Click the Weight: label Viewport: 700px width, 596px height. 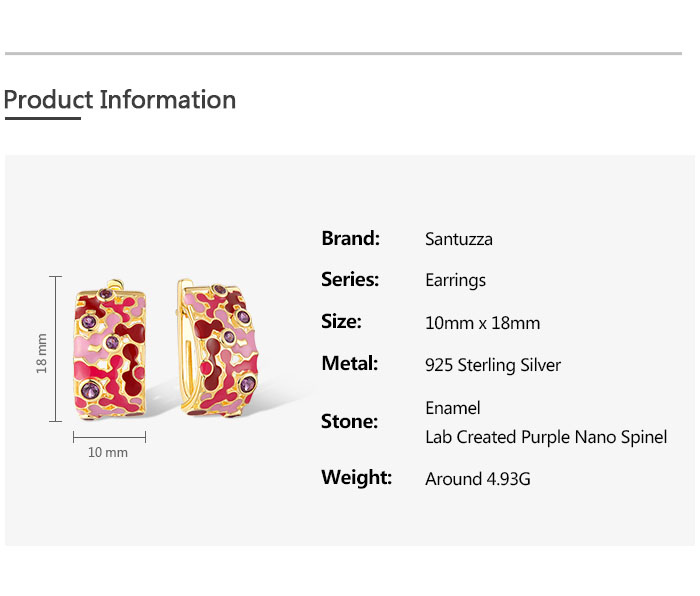356,478
